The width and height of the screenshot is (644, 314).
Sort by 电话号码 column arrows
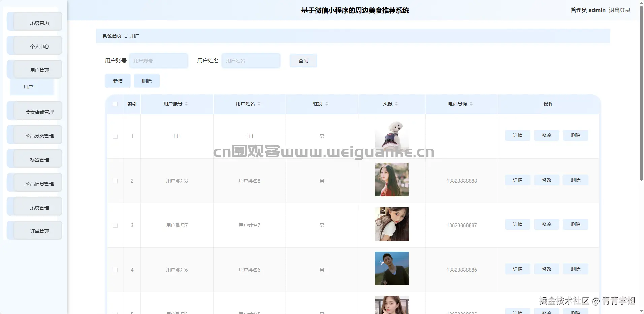(471, 104)
